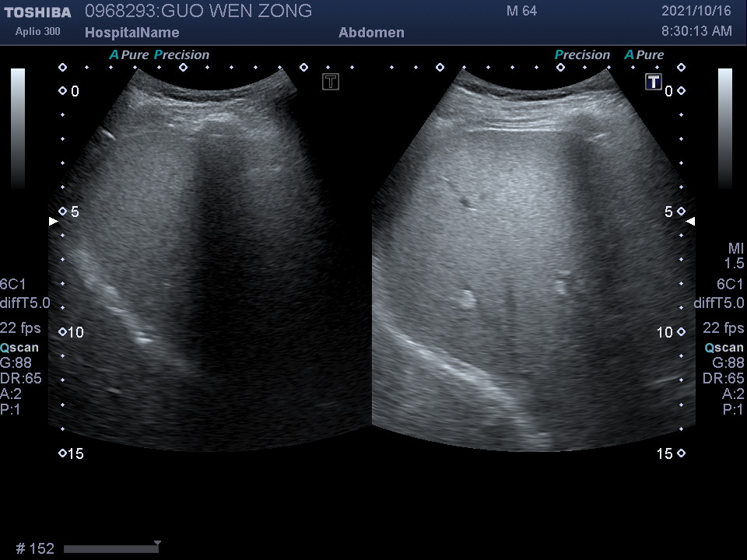747x560 pixels.
Task: Click the left focus position triangle marker
Action: 53,222
